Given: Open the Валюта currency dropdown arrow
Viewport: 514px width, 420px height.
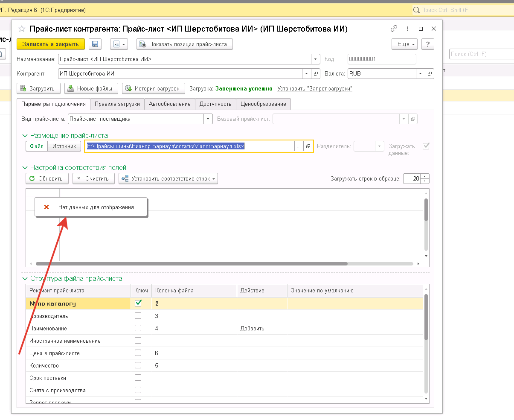Looking at the screenshot, I should [421, 74].
